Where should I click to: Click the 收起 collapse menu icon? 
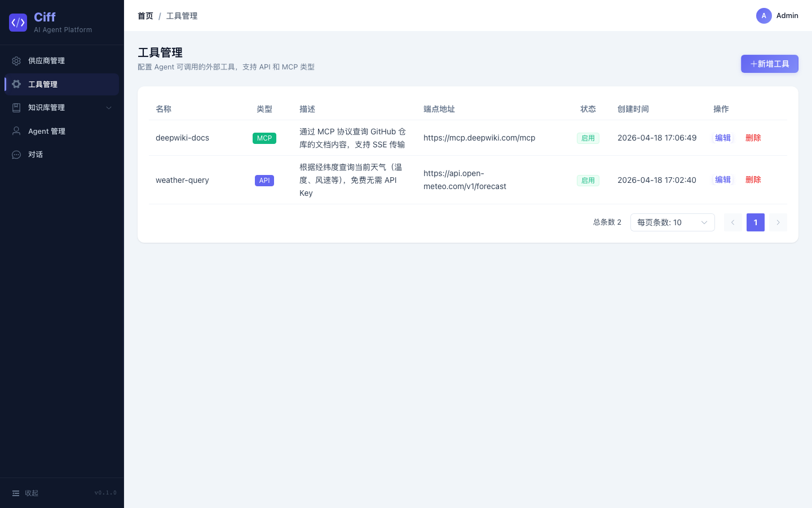coord(16,493)
